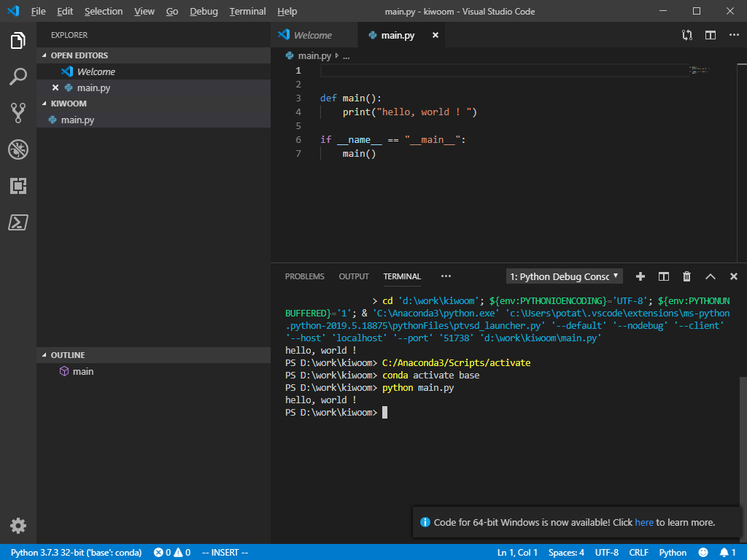Open the Help menu

pyautogui.click(x=287, y=11)
